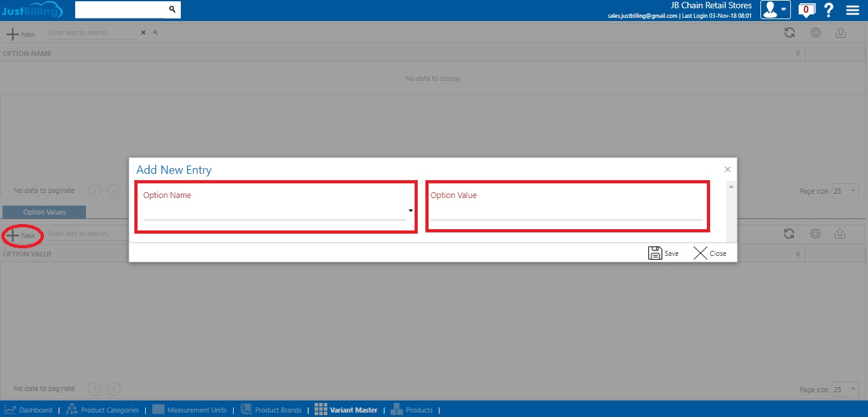
Task: Open the Measurement Units tab
Action: pos(189,410)
